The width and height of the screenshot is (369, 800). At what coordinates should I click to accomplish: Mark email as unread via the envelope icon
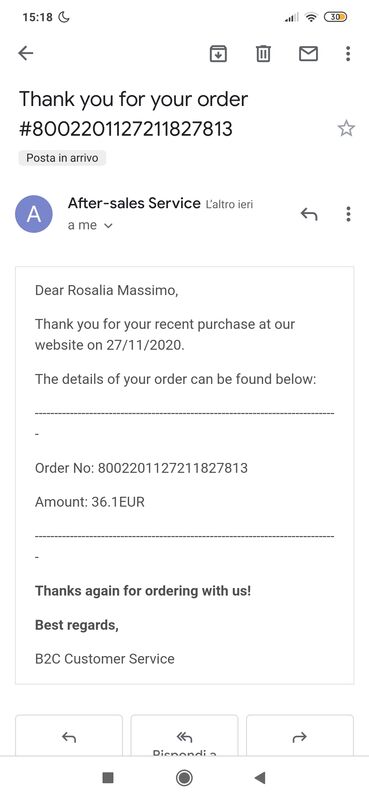click(308, 53)
